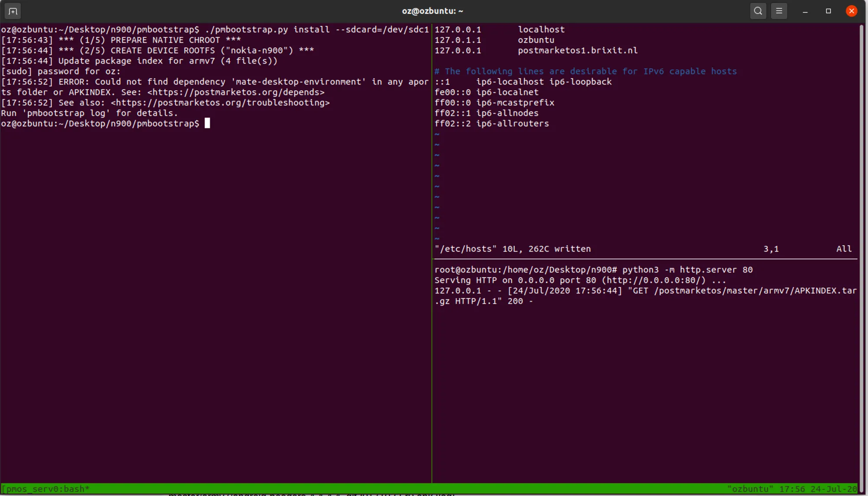Click the postmarketos.org/troubleshooting URL
This screenshot has width=868, height=496.
click(x=220, y=103)
